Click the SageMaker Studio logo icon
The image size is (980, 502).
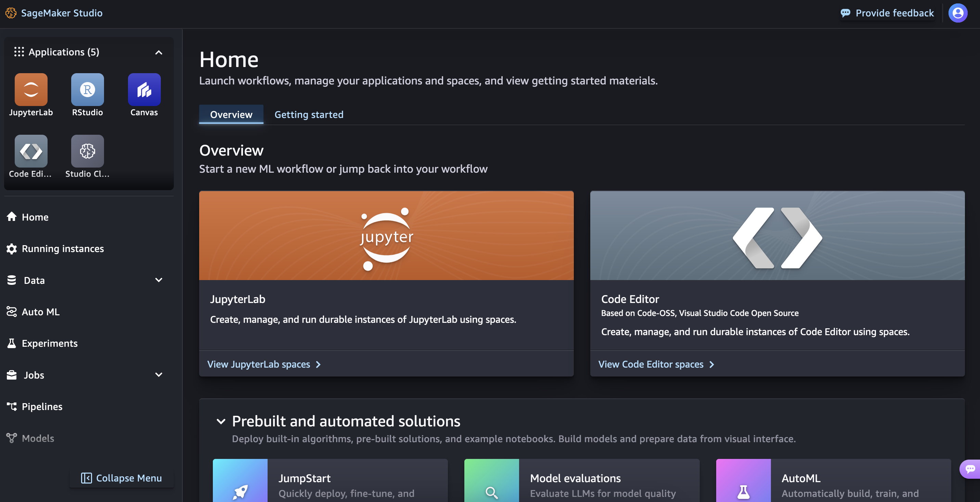[11, 13]
